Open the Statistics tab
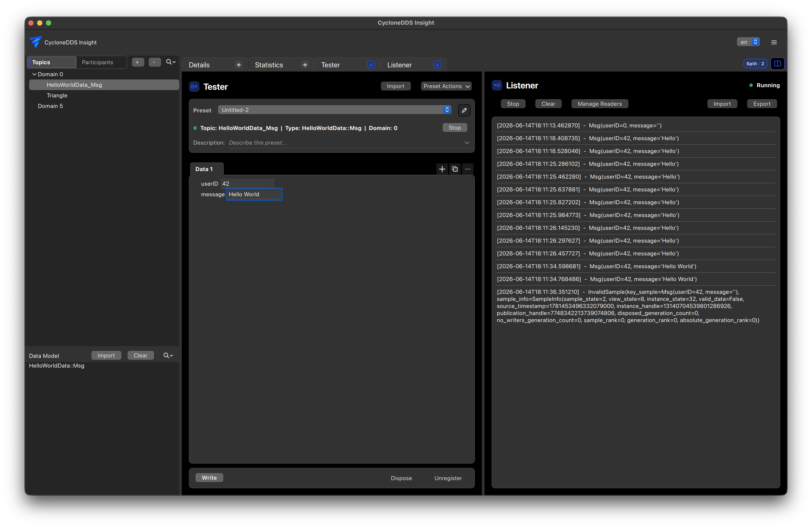 point(269,65)
